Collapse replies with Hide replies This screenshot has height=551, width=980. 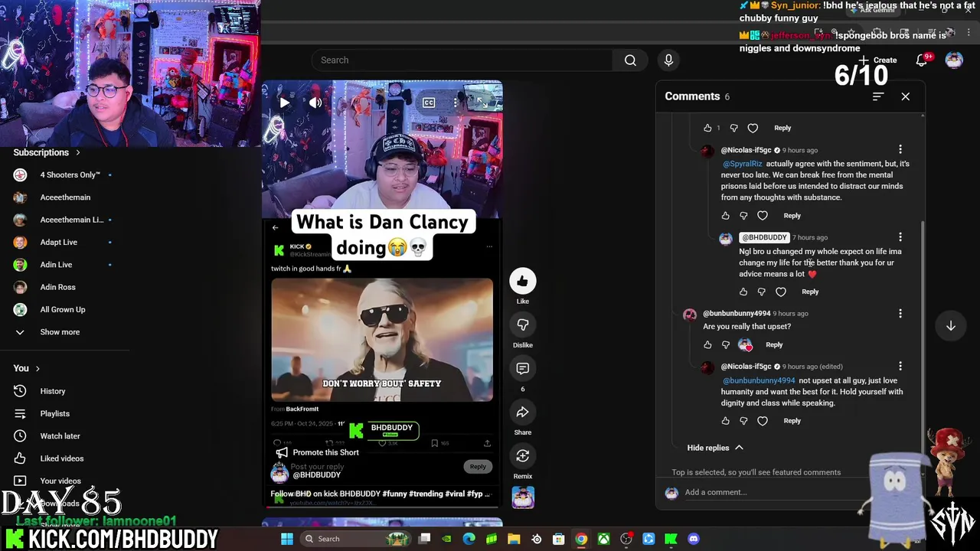click(x=715, y=448)
